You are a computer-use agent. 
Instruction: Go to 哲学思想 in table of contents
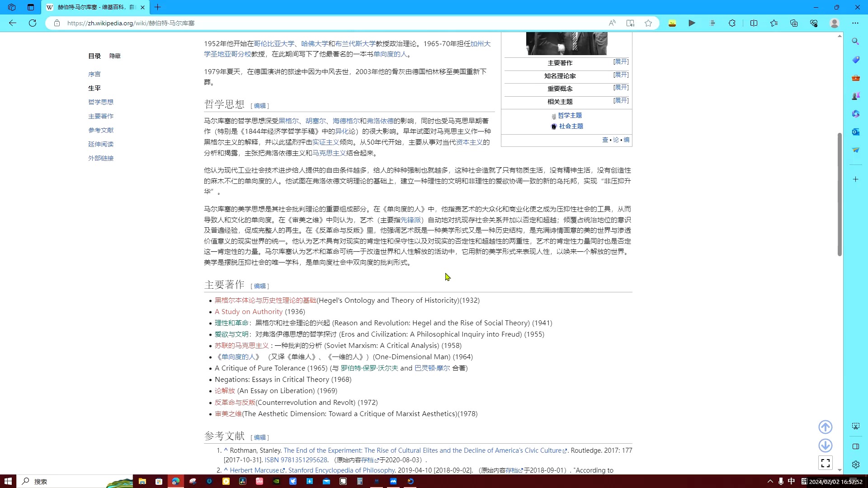click(x=101, y=102)
